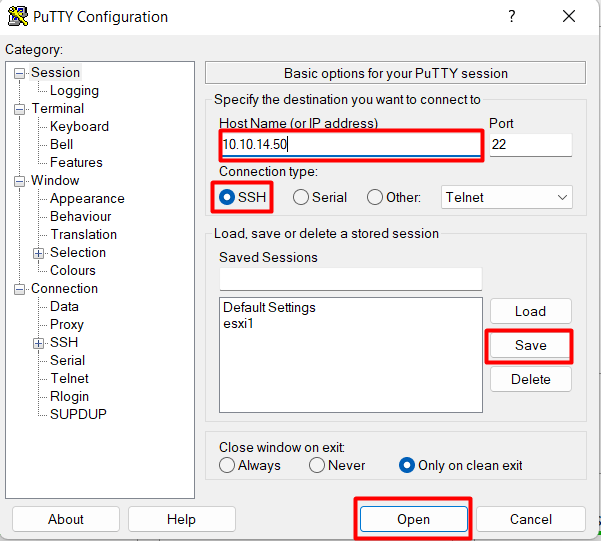The width and height of the screenshot is (601, 541).
Task: Collapse the Terminal category
Action: (x=19, y=109)
